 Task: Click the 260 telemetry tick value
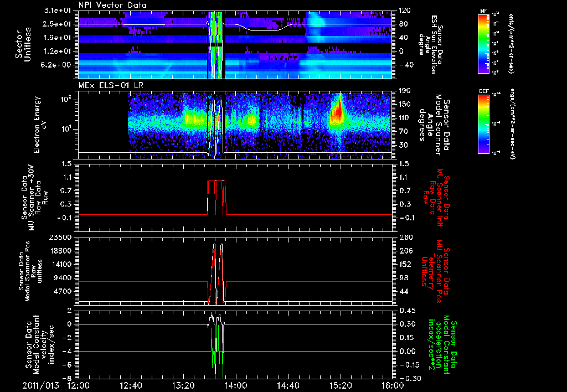pos(404,238)
